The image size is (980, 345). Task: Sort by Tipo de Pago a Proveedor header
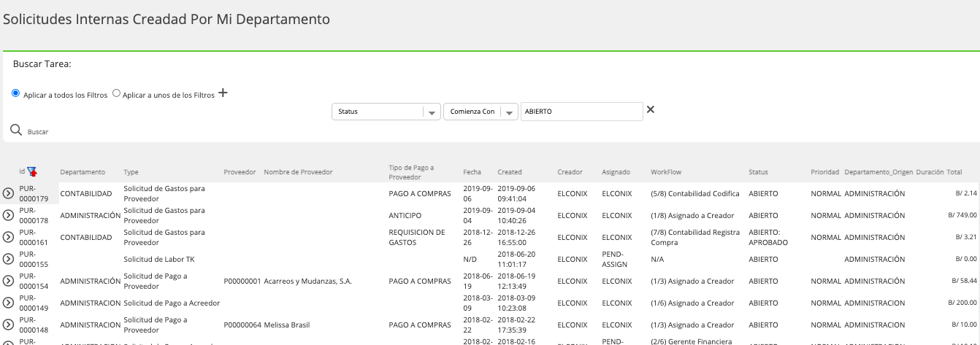411,172
